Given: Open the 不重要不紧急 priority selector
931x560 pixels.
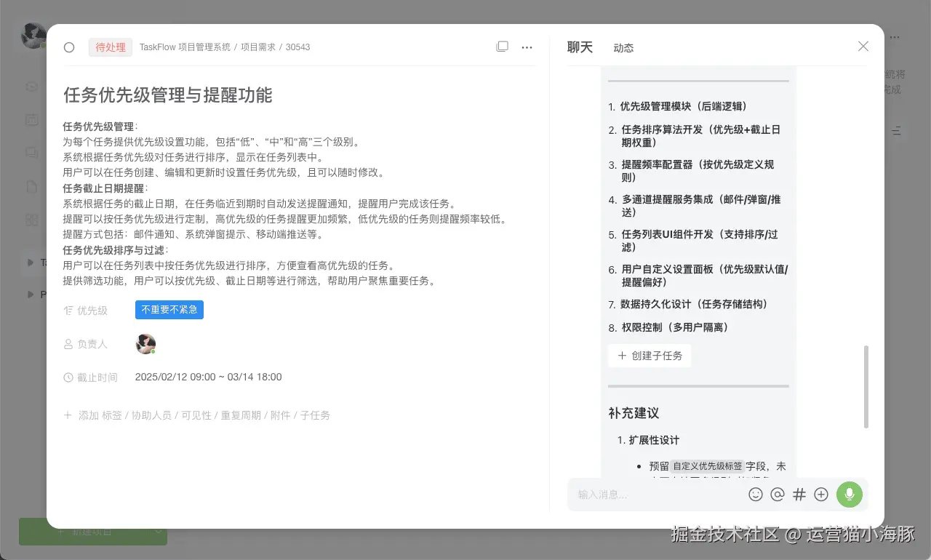Looking at the screenshot, I should [x=169, y=310].
